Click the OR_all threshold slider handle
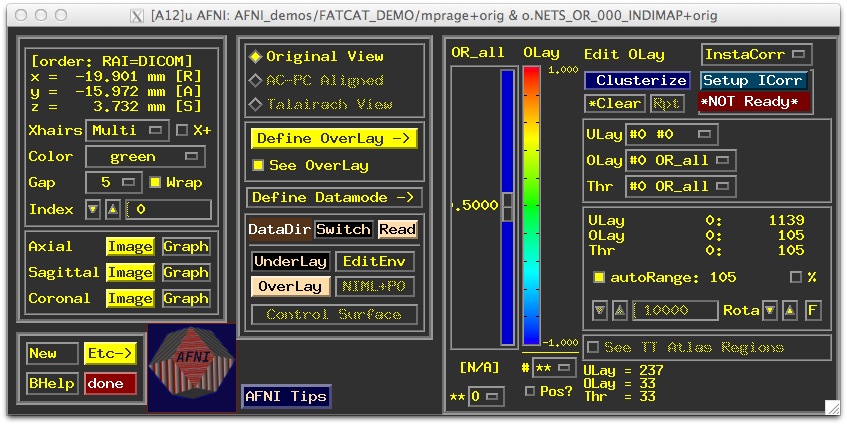Image resolution: width=847 pixels, height=425 pixels. tap(508, 207)
